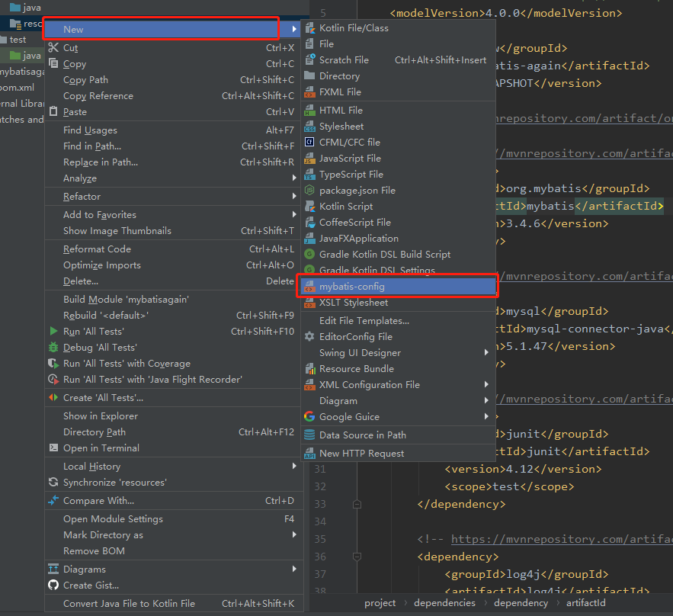Click the CFML/CFC file icon
The height and width of the screenshot is (616, 673).
click(x=309, y=142)
